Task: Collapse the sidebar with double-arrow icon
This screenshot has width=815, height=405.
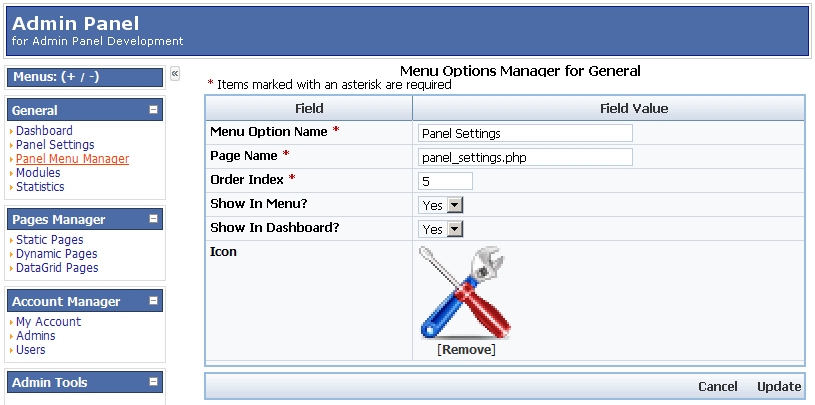Action: (x=175, y=74)
